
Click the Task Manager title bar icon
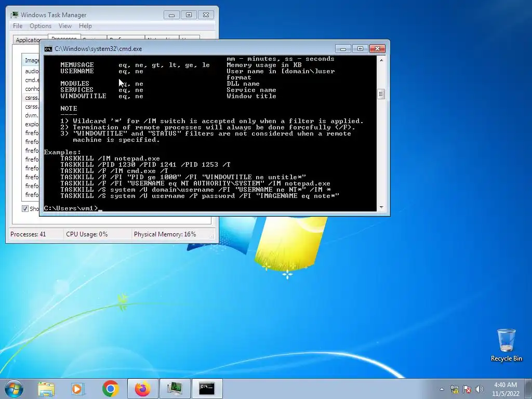point(15,15)
